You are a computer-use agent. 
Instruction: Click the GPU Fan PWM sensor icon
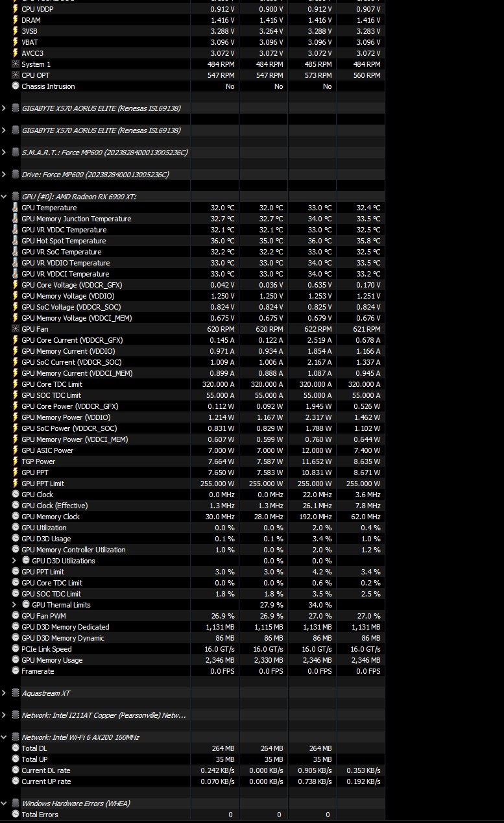coord(16,616)
